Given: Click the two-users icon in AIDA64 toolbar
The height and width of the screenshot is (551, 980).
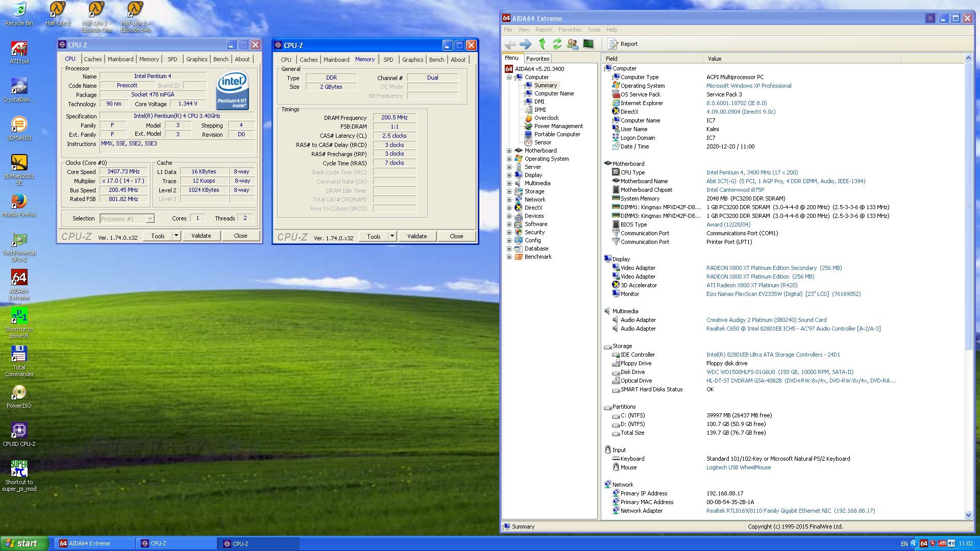Looking at the screenshot, I should [572, 44].
